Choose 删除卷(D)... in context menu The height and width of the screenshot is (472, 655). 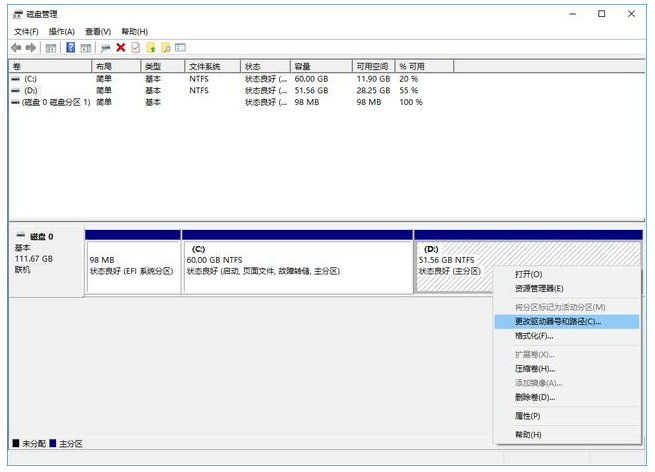(x=567, y=397)
